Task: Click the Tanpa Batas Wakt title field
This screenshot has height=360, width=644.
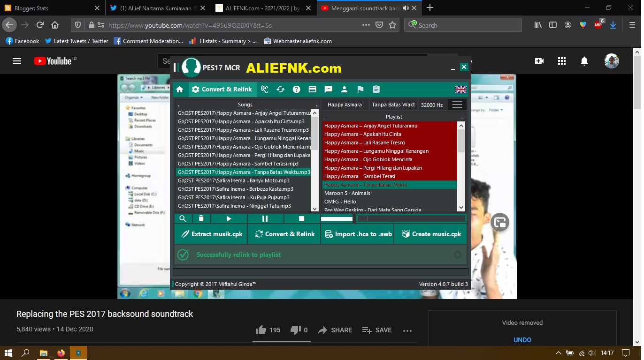Action: click(x=393, y=105)
